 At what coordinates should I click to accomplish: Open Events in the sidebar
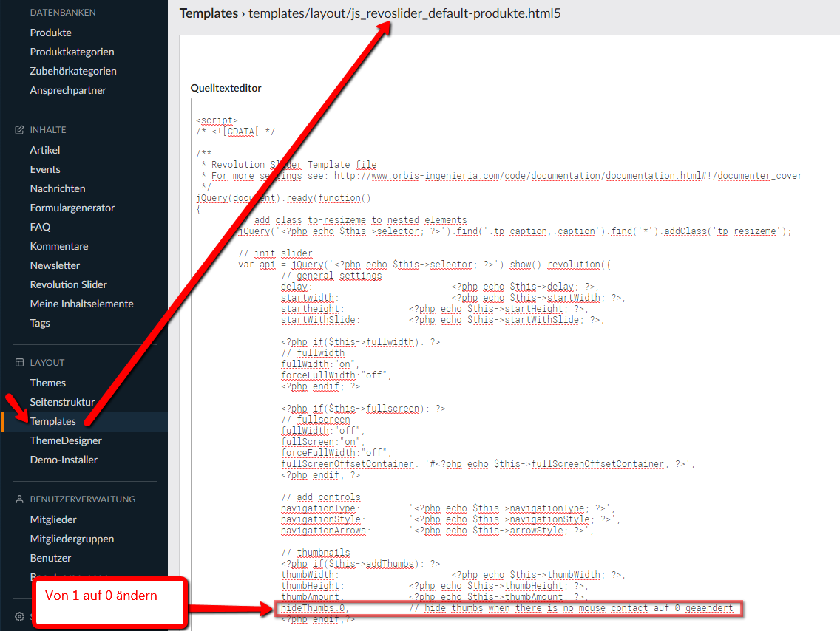tap(45, 170)
